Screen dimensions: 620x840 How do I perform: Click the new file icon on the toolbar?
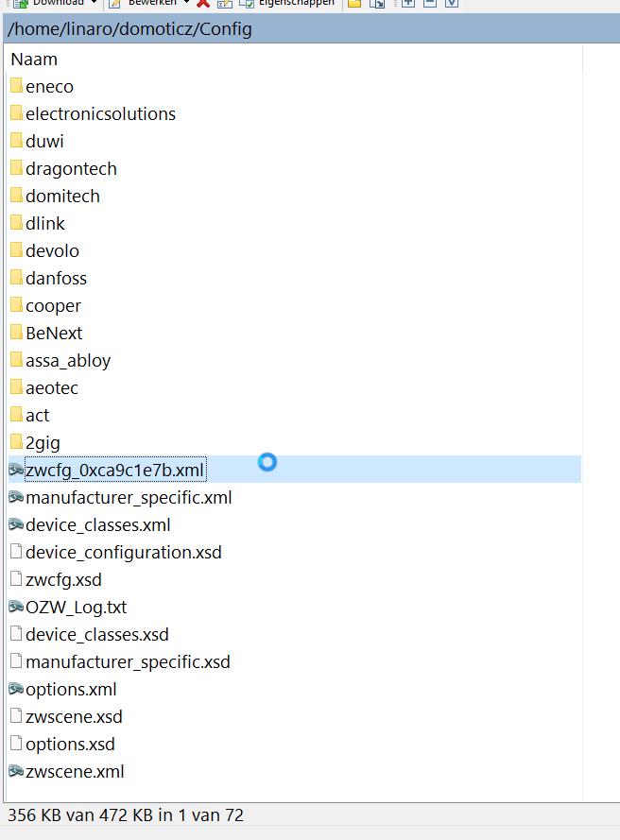(376, 4)
